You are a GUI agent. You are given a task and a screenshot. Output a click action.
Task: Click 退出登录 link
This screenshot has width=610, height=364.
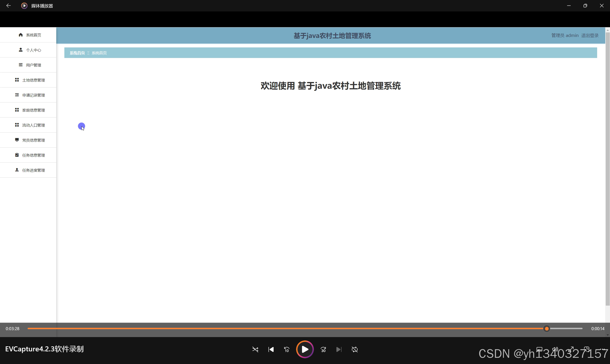[590, 36]
